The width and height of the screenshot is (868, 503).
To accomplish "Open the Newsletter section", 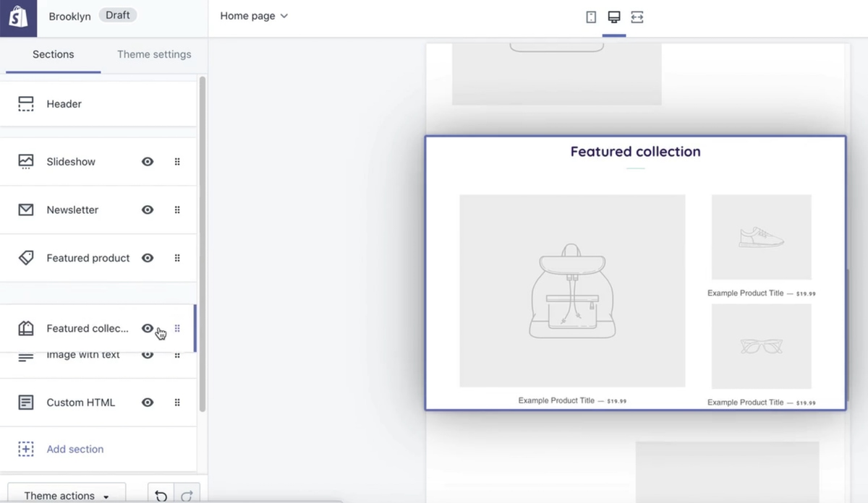I will tap(72, 210).
